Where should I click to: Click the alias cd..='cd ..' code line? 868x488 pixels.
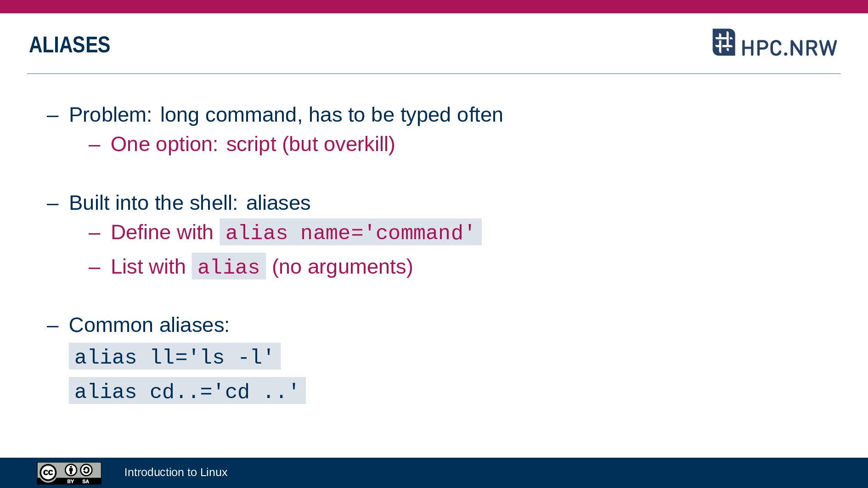187,391
